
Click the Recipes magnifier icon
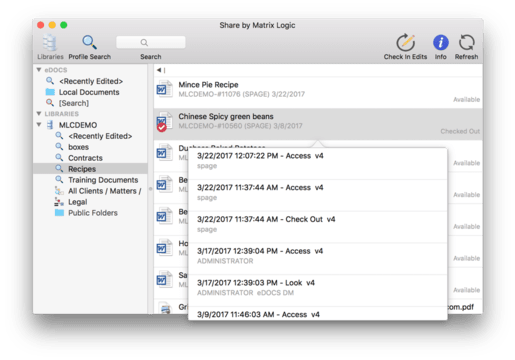(59, 168)
